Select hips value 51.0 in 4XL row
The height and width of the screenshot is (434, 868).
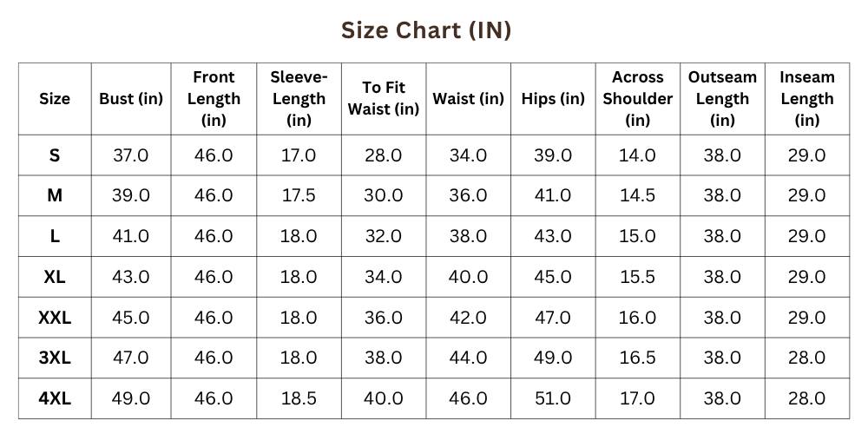(553, 398)
